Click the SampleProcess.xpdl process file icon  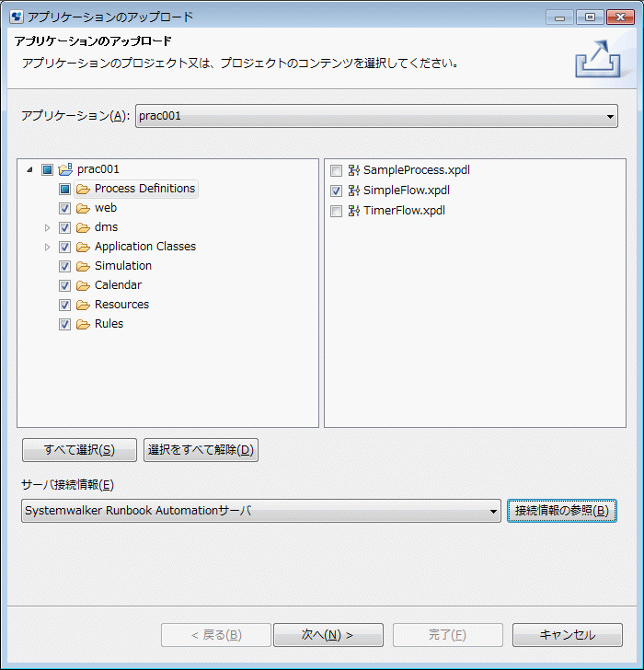(353, 170)
